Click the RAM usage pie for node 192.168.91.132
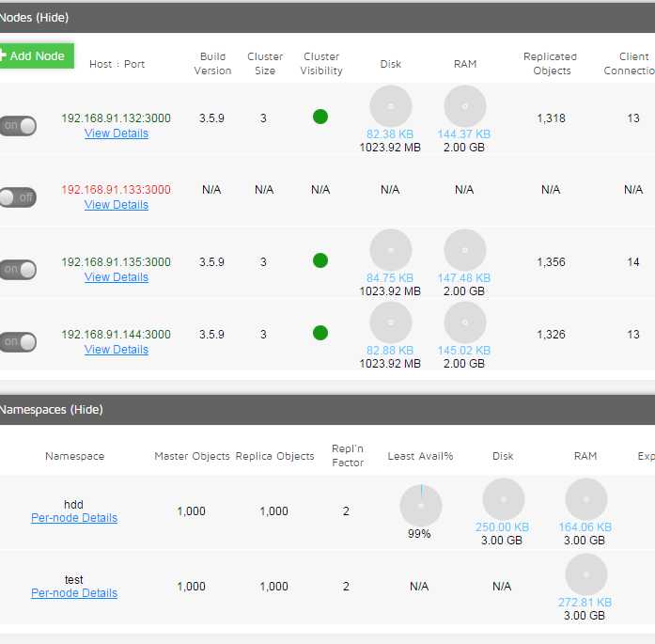The width and height of the screenshot is (655, 644). pos(464,106)
